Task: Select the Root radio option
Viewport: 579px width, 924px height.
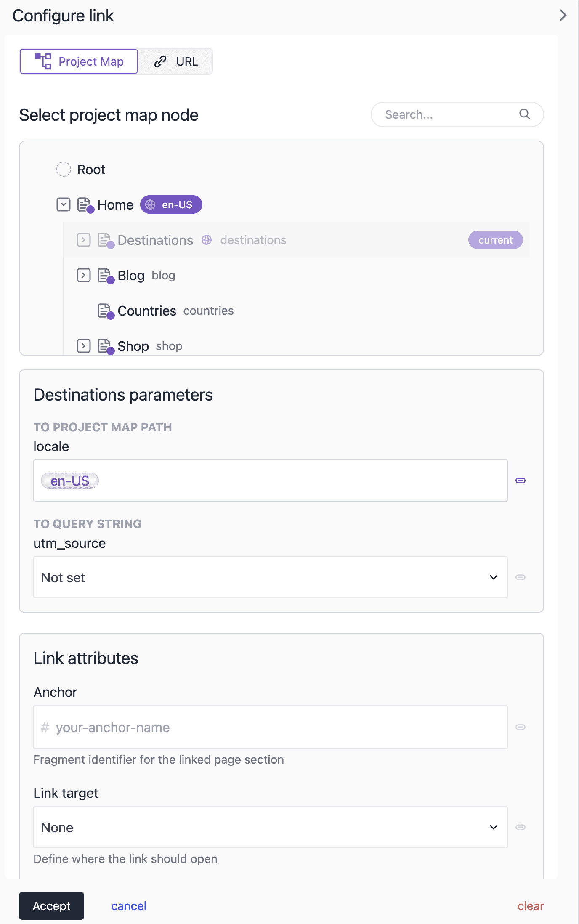Action: click(x=64, y=169)
